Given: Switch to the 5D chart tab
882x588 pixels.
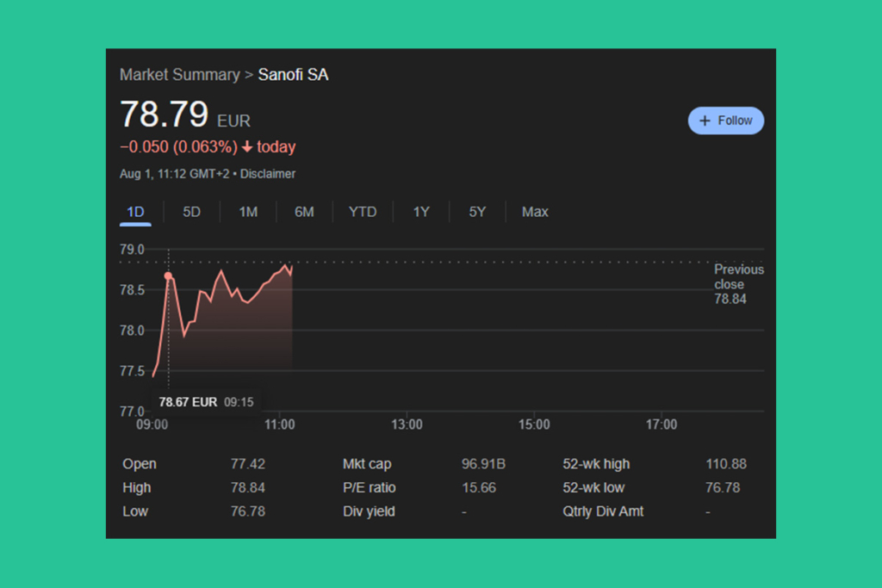Looking at the screenshot, I should [x=191, y=212].
